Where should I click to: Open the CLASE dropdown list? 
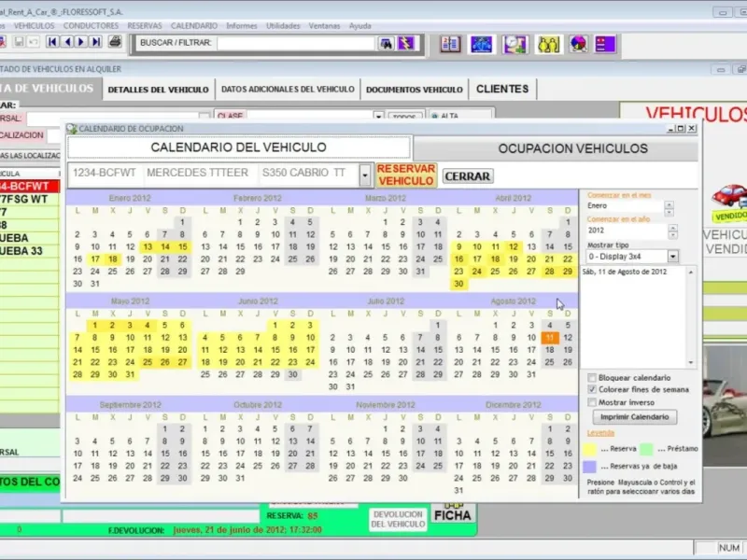[x=379, y=117]
